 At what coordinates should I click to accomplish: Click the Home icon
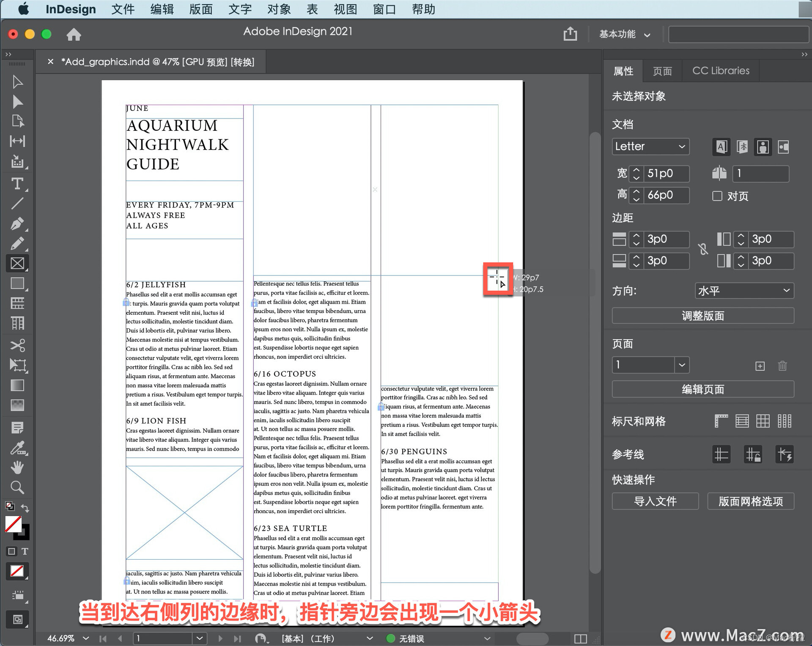[x=74, y=34]
